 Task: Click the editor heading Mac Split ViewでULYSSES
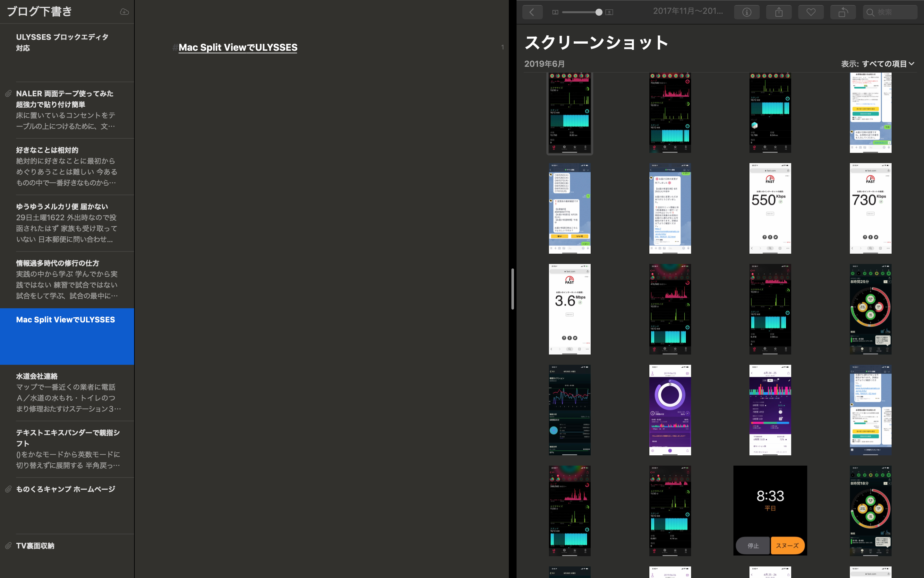(x=238, y=48)
